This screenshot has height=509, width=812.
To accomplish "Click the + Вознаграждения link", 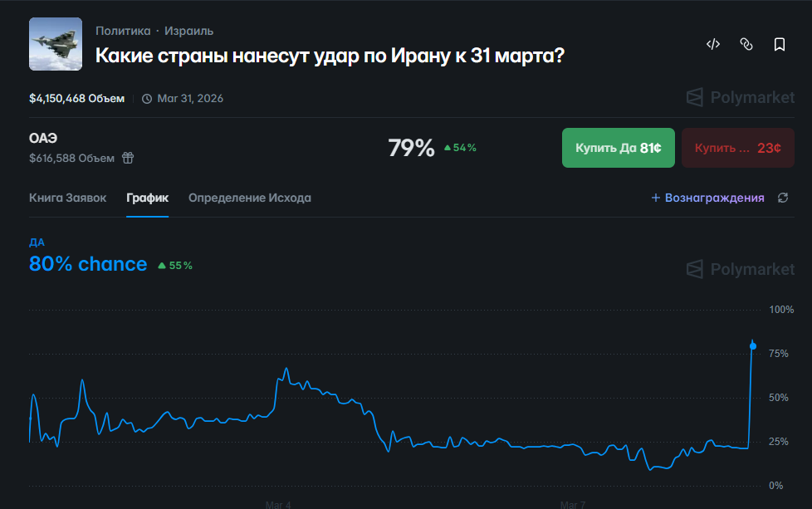I will [x=707, y=198].
